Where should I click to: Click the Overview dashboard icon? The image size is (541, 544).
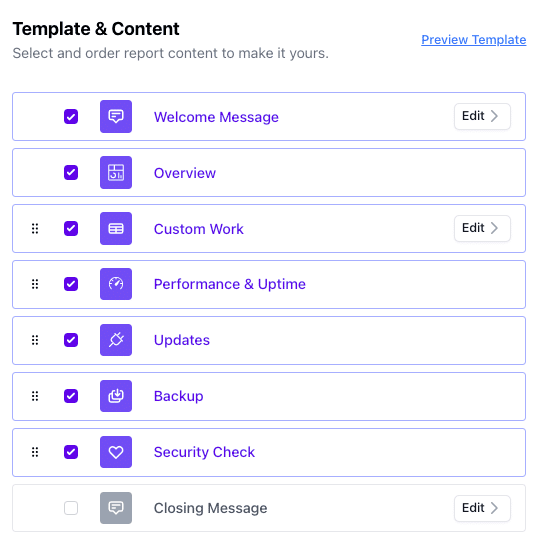[x=116, y=172]
